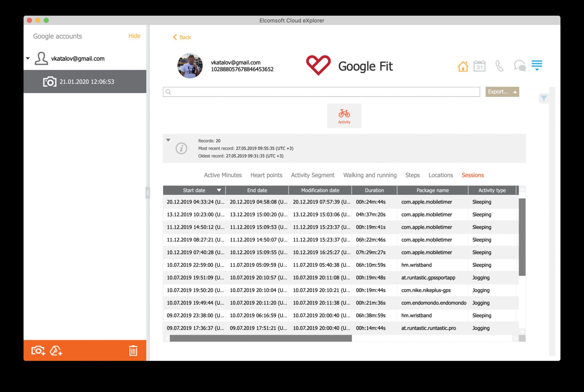
Task: Click the add Google Drive icon
Action: click(x=56, y=351)
